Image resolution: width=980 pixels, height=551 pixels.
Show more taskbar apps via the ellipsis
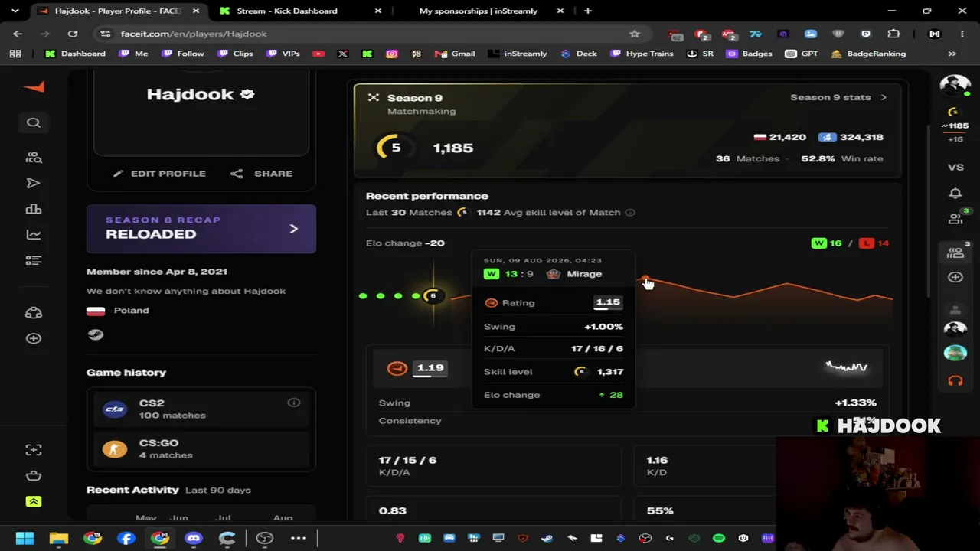pyautogui.click(x=299, y=538)
